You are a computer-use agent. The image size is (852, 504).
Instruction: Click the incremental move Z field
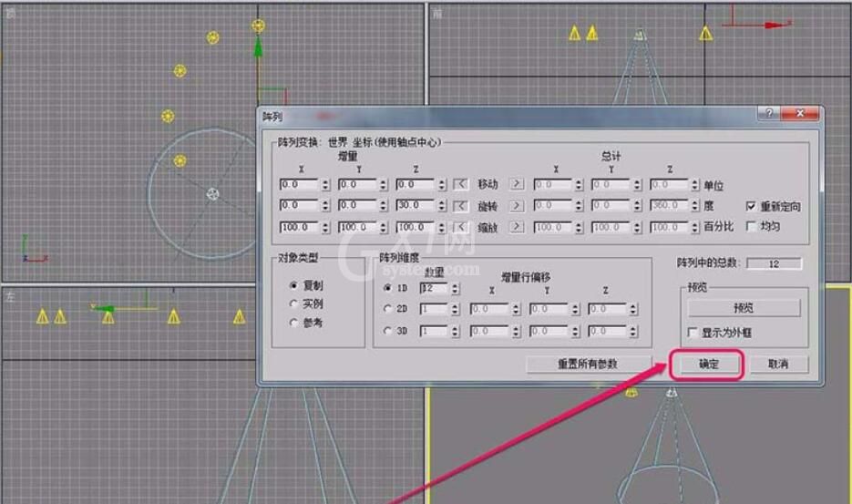pyautogui.click(x=416, y=184)
